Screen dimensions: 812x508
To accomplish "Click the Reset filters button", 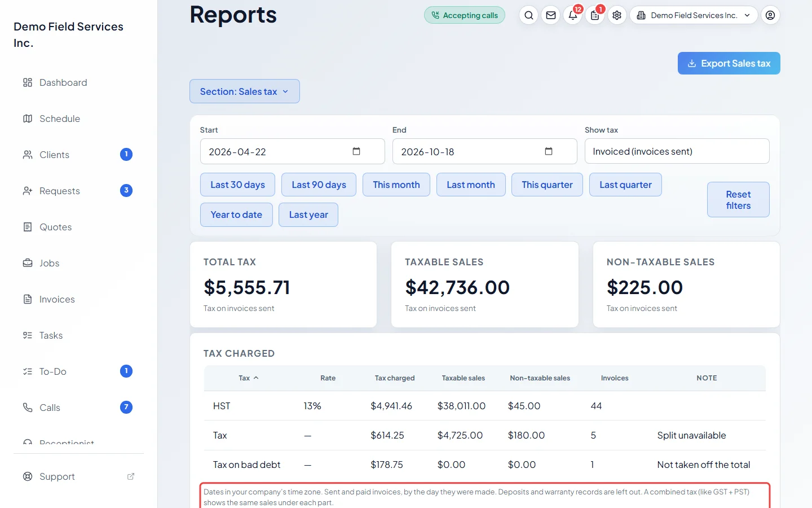I will pyautogui.click(x=738, y=200).
